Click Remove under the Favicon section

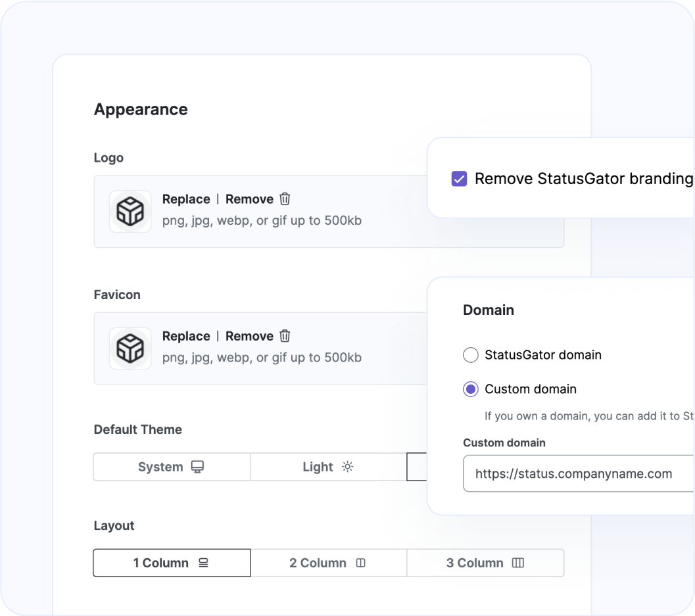coord(249,336)
